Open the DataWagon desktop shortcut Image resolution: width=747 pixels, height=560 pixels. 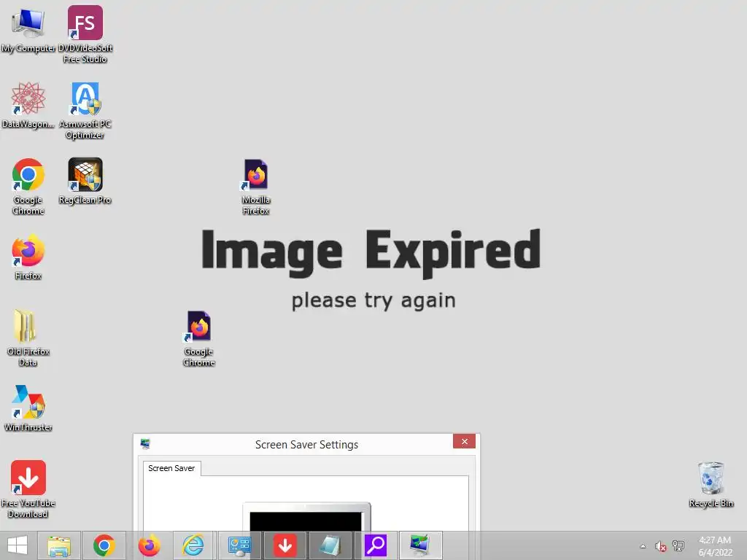click(28, 105)
